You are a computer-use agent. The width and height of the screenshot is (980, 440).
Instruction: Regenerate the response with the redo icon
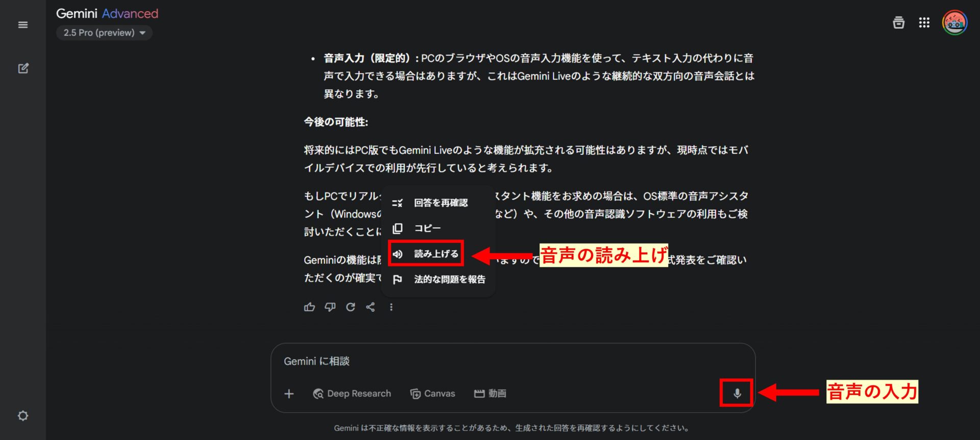click(x=351, y=307)
